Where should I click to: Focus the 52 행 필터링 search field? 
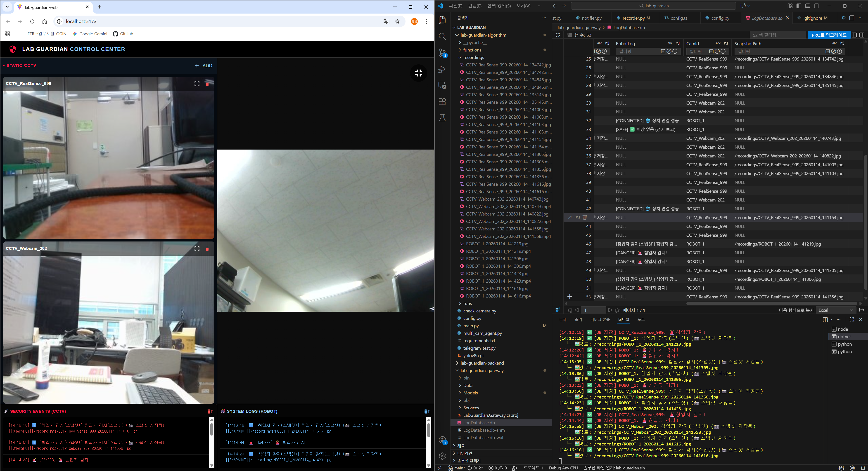click(x=777, y=35)
